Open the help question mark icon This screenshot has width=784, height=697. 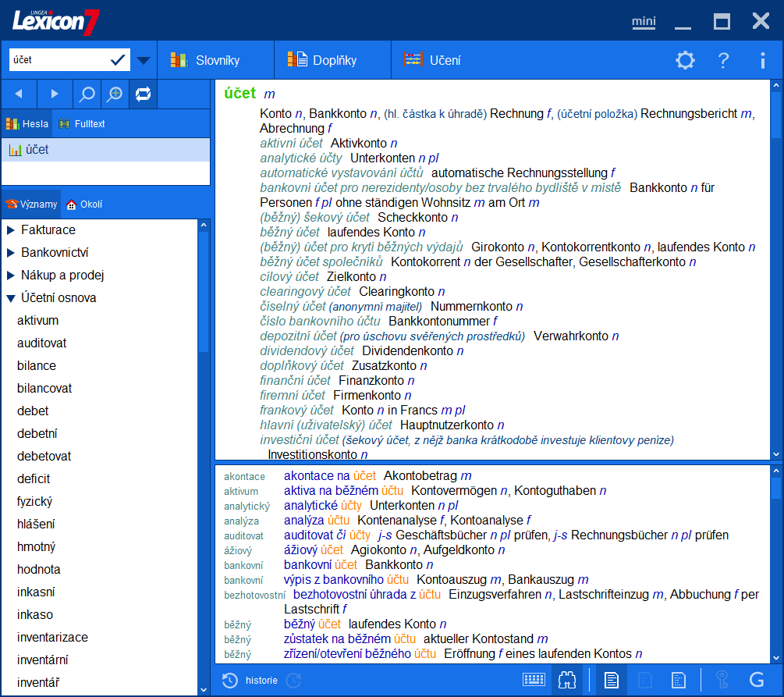click(722, 60)
